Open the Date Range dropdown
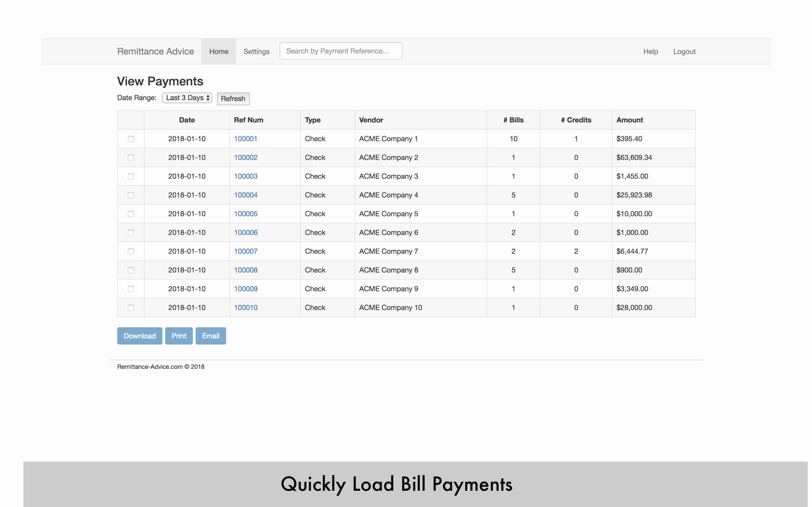The width and height of the screenshot is (812, 507). (187, 98)
